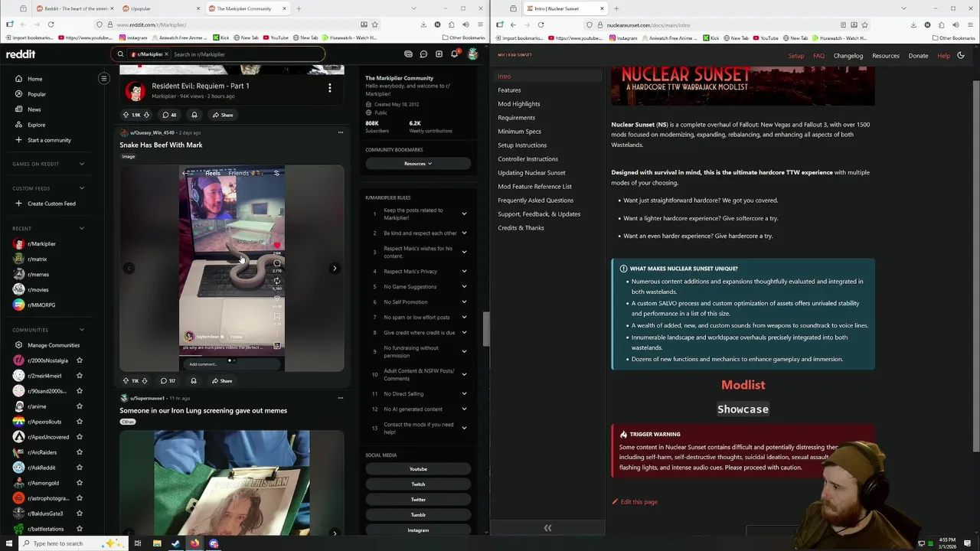Open the Reddit user avatar menu
This screenshot has height=551, width=980.
472,54
